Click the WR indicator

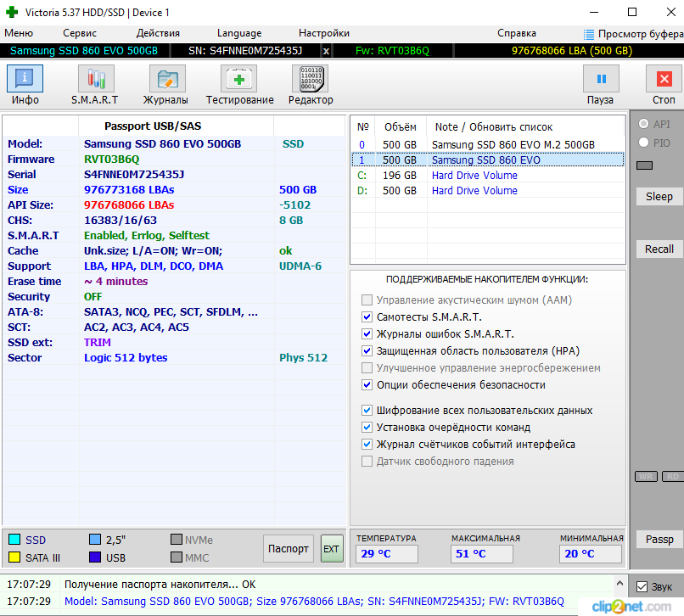pos(646,476)
